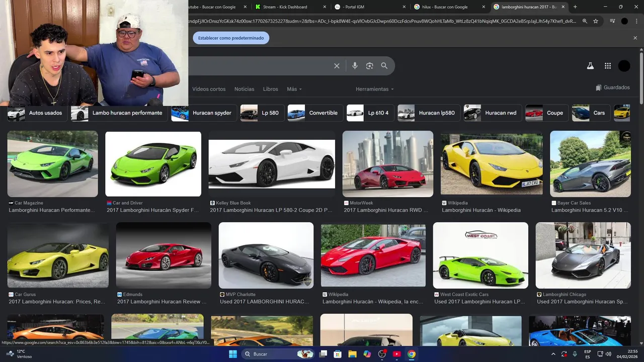This screenshot has width=644, height=362.
Task: Select the Huracan rwd chip
Action: 492,113
